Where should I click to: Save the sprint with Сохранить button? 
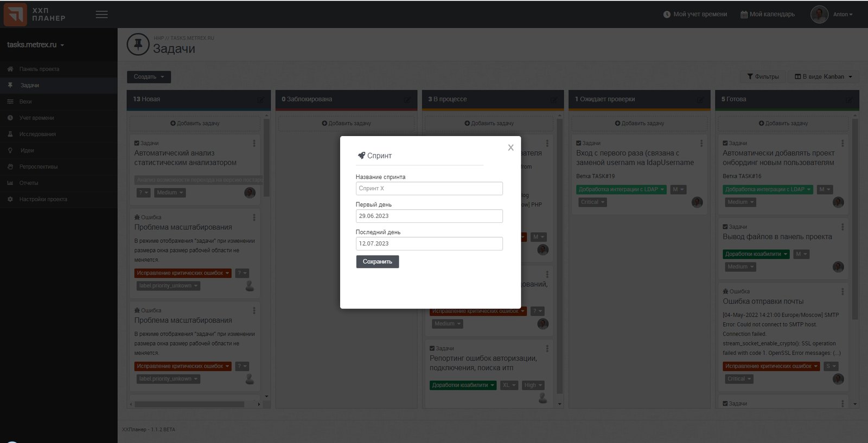(x=378, y=261)
